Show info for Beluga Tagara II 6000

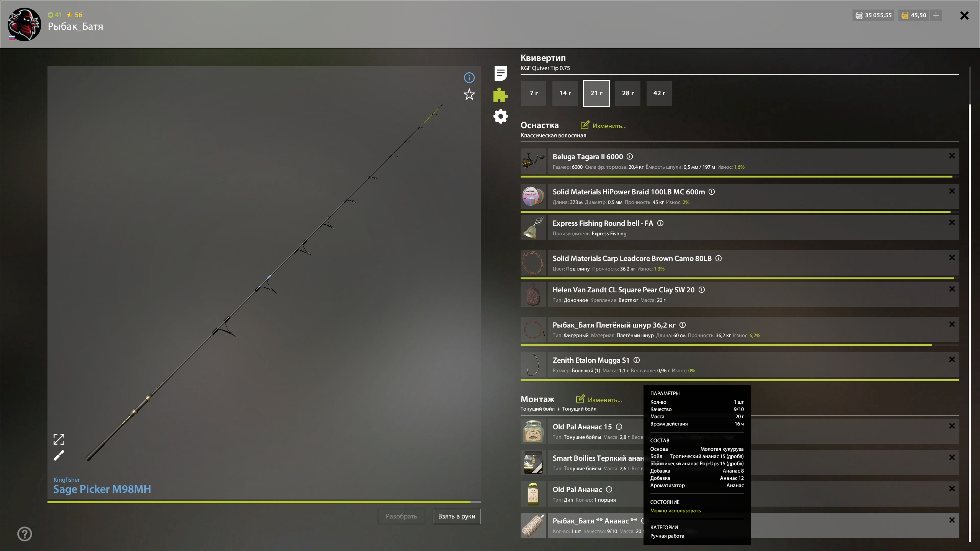(x=630, y=156)
